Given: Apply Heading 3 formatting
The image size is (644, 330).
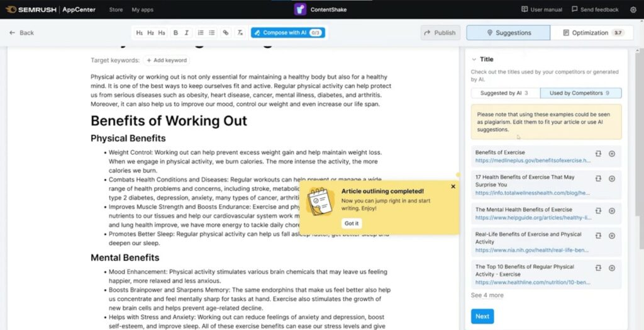Looking at the screenshot, I should [162, 33].
